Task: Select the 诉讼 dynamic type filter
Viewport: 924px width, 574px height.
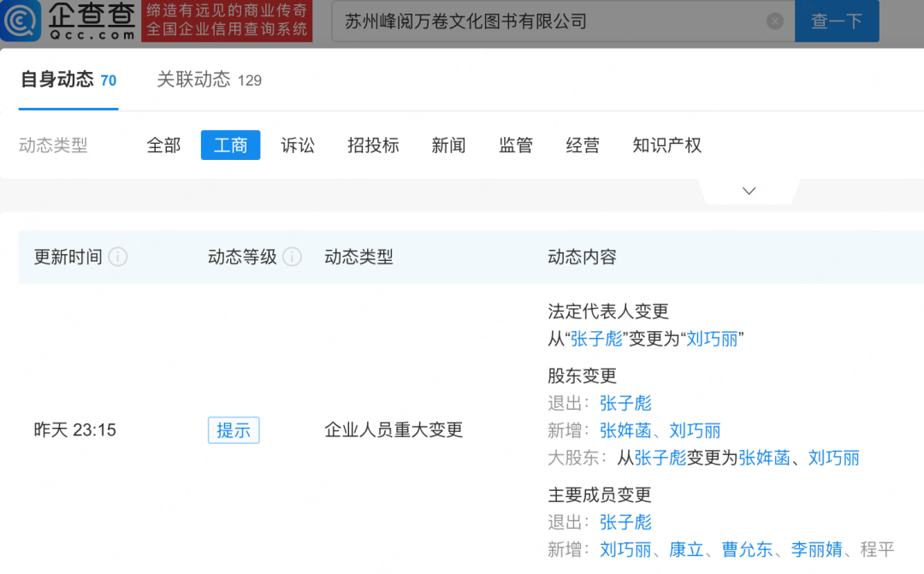Action: [x=298, y=145]
